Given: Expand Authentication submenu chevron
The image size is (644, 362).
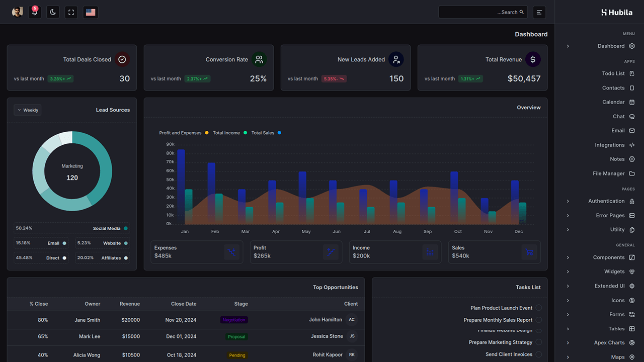Looking at the screenshot, I should (568, 201).
